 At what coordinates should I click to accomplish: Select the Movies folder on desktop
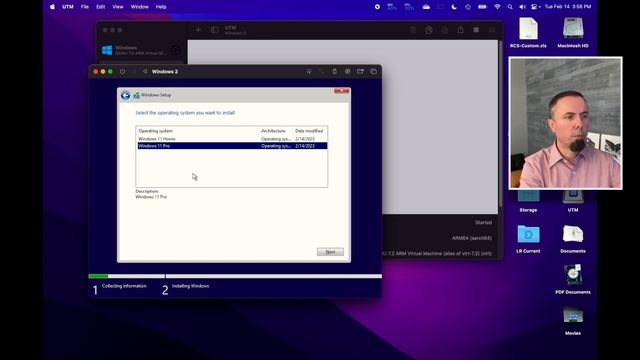point(573,321)
